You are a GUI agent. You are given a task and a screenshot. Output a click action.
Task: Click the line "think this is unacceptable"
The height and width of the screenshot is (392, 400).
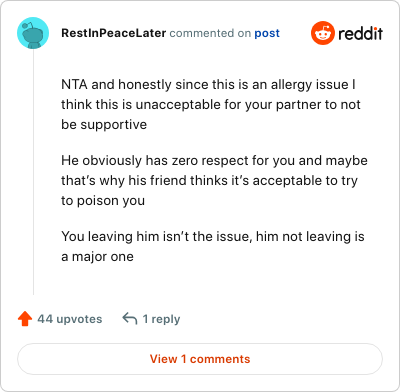211,105
